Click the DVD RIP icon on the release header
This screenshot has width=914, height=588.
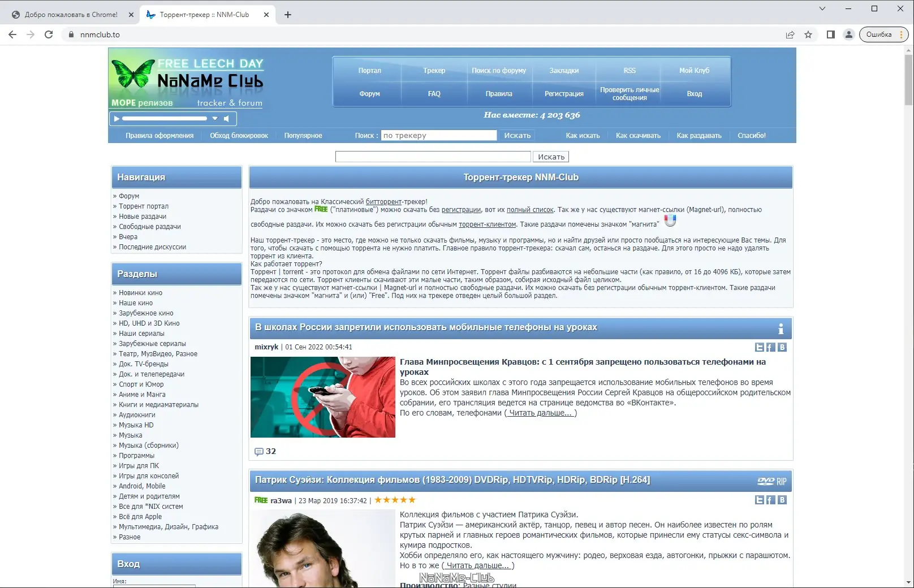[x=771, y=481]
